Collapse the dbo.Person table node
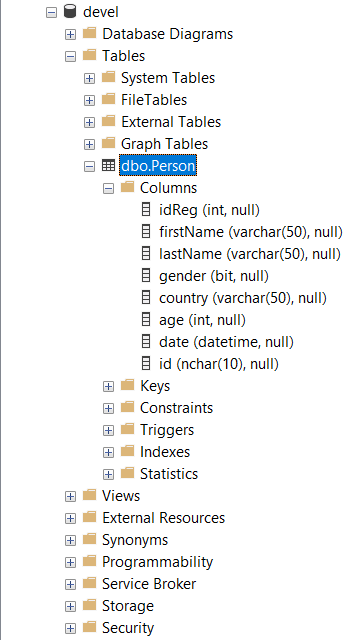 pyautogui.click(x=89, y=167)
